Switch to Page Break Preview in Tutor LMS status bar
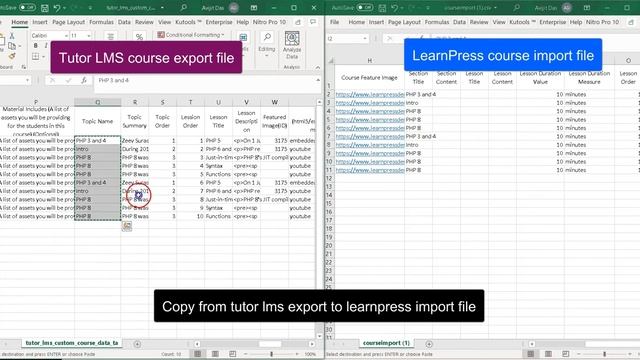This screenshot has width=640, height=360. [x=233, y=354]
